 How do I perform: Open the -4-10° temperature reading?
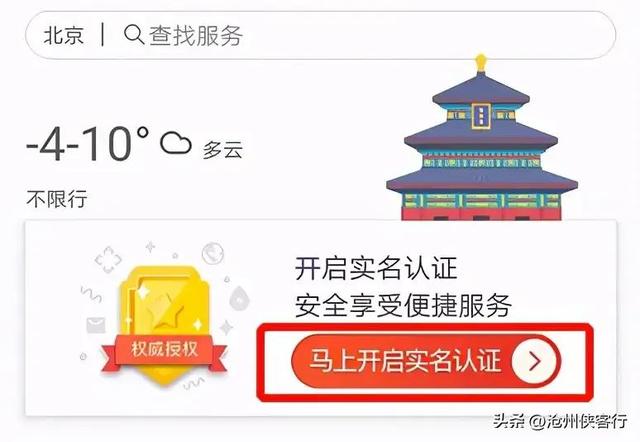click(x=87, y=143)
